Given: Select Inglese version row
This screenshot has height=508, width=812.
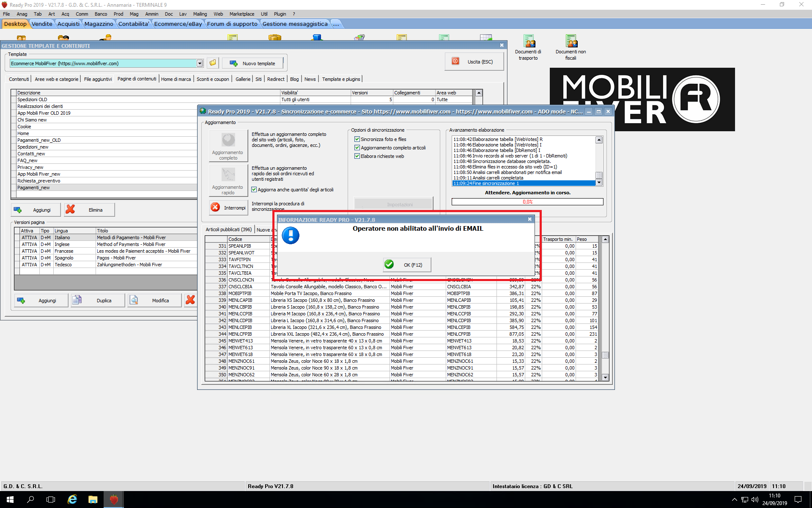Looking at the screenshot, I should [x=106, y=244].
